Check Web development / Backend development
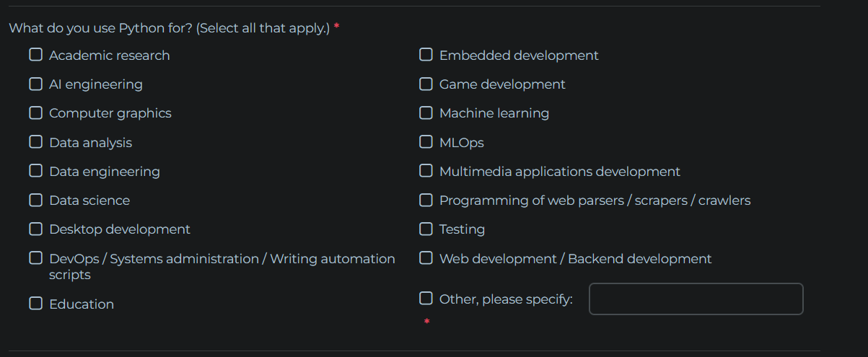 pos(426,258)
